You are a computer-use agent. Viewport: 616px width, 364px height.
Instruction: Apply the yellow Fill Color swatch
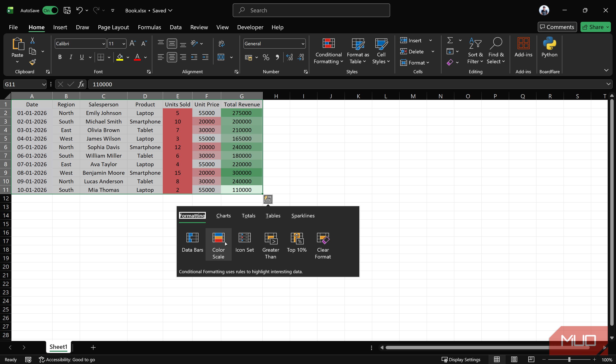pos(120,57)
